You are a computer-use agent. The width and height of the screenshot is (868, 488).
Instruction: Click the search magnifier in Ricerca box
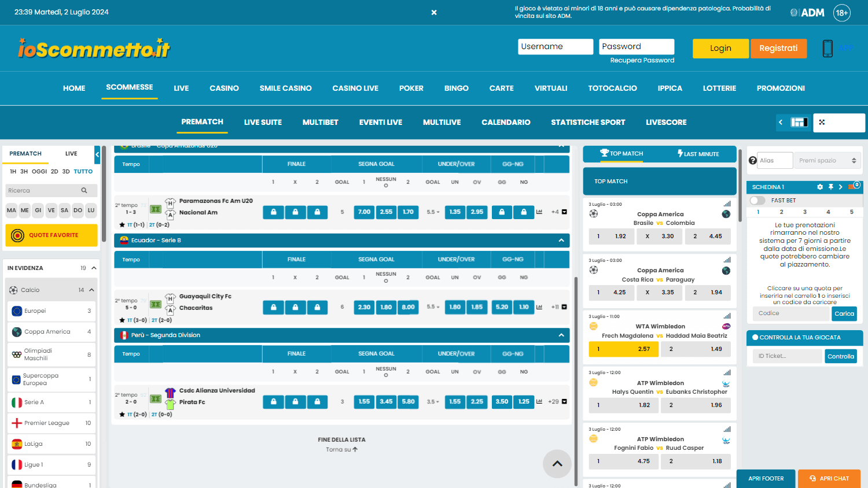point(84,190)
